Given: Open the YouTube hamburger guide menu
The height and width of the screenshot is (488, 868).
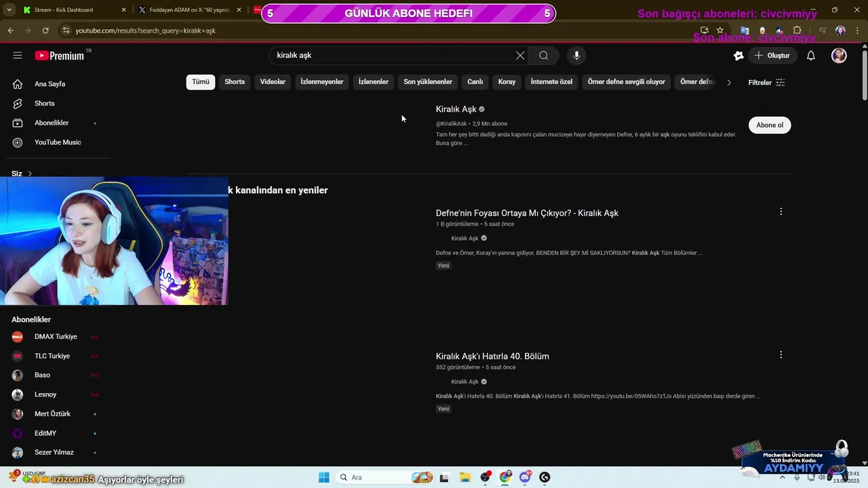Looking at the screenshot, I should 18,56.
